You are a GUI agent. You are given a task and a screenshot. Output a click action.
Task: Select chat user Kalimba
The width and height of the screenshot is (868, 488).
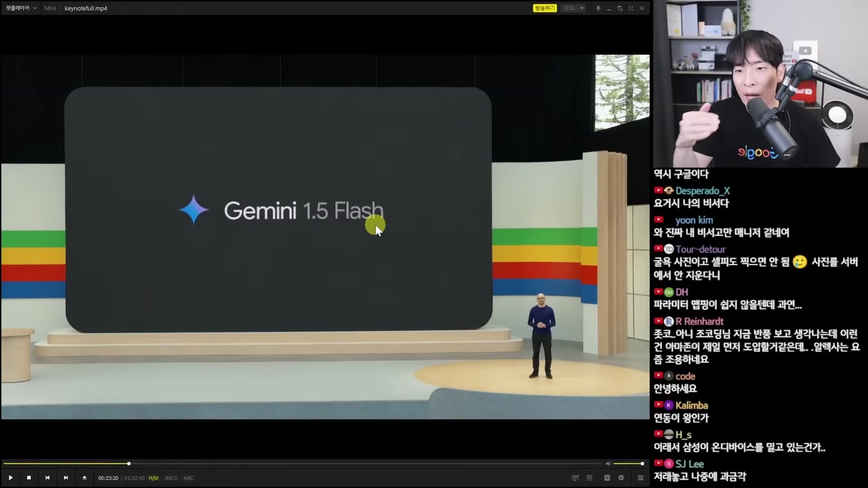[x=692, y=405]
